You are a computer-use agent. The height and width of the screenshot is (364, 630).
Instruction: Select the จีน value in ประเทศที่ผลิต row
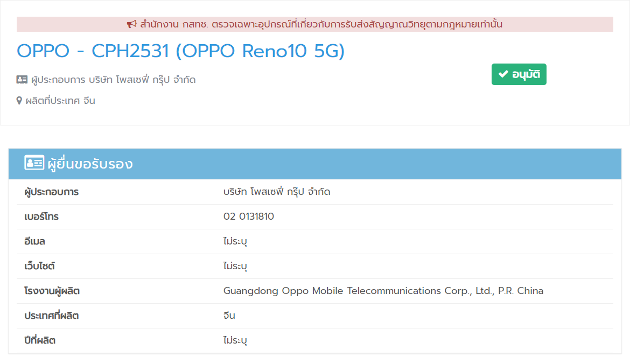(229, 316)
